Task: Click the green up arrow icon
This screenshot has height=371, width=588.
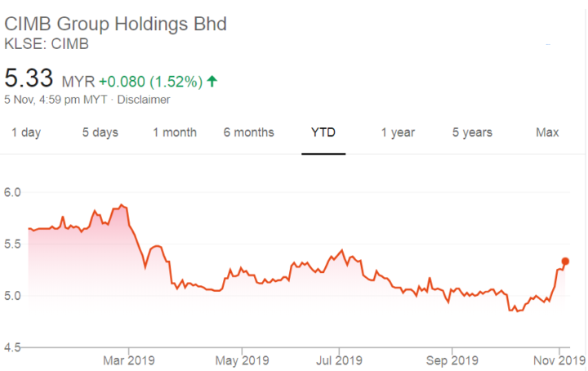Action: click(x=212, y=81)
